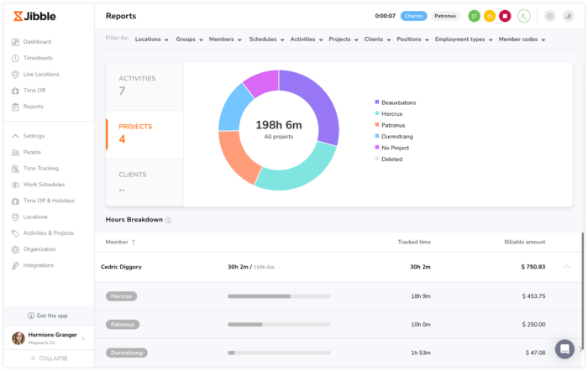588x371 pixels.
Task: Click the yellow break timer icon
Action: (x=490, y=16)
